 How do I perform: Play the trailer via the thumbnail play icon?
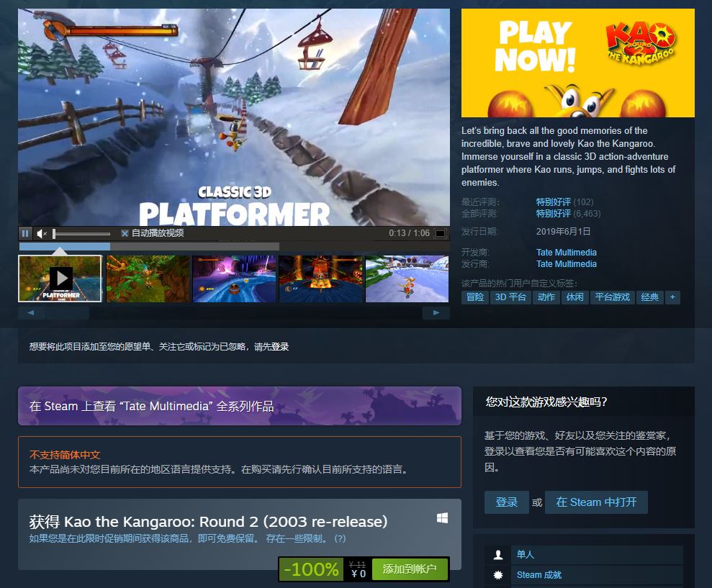tap(61, 279)
